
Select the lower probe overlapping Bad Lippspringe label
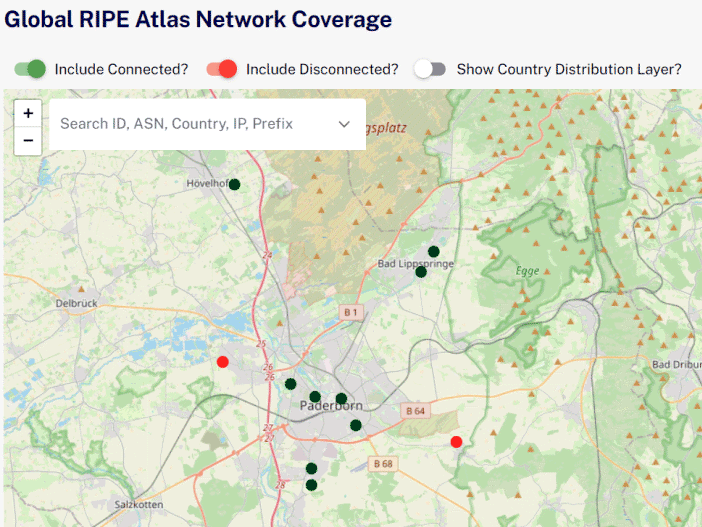421,272
